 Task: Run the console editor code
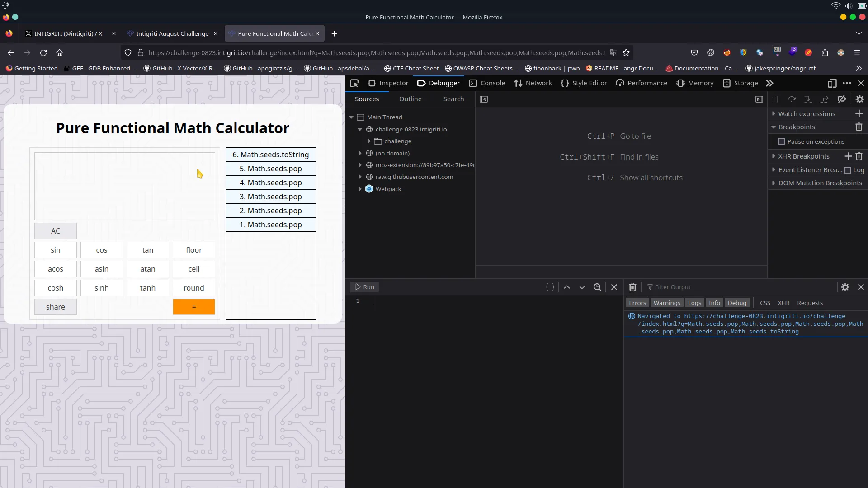click(x=364, y=287)
